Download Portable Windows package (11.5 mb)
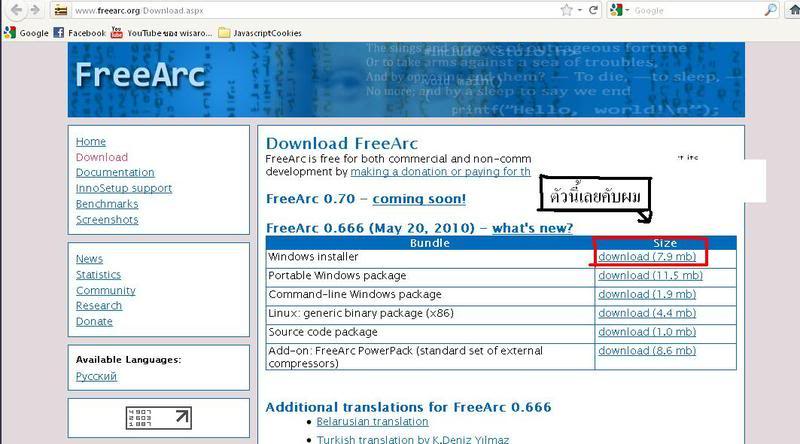This screenshot has width=800, height=444. point(650,276)
